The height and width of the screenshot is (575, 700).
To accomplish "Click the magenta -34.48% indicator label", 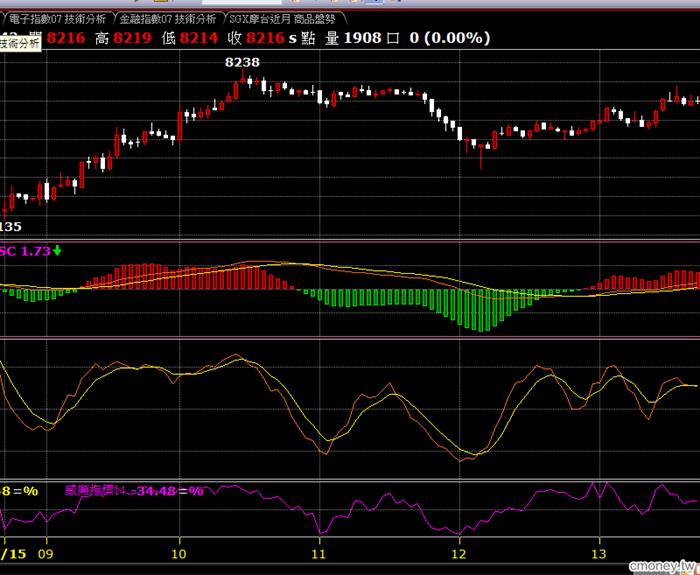I will click(x=134, y=492).
